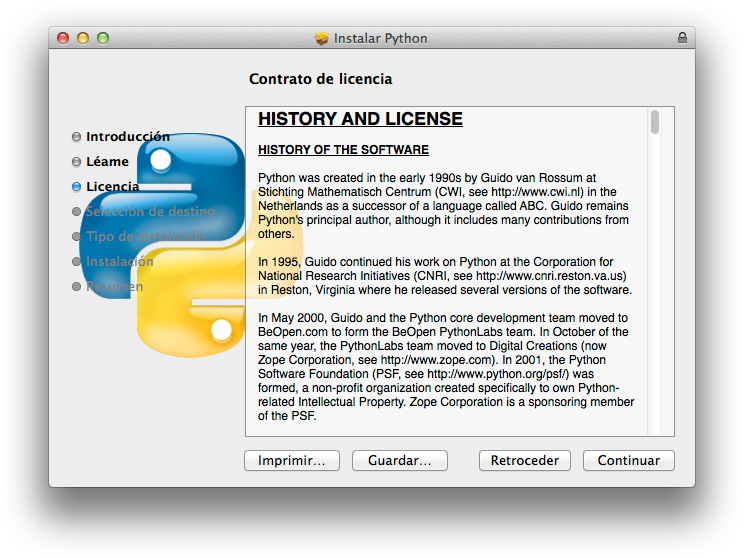744x558 pixels.
Task: Click the package icon beside Instalar Python
Action: [321, 38]
